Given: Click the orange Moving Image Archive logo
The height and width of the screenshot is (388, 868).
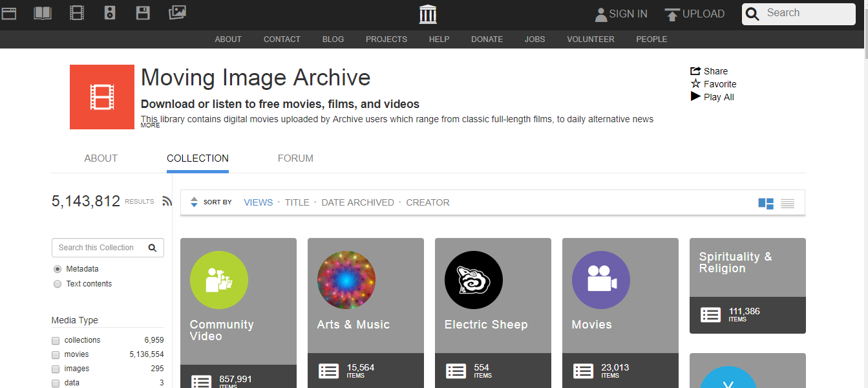Looking at the screenshot, I should pos(102,97).
